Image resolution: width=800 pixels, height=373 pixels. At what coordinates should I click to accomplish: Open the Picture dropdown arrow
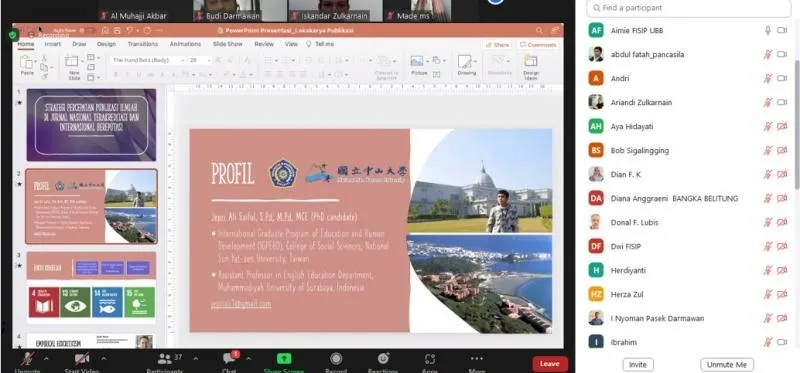click(428, 61)
